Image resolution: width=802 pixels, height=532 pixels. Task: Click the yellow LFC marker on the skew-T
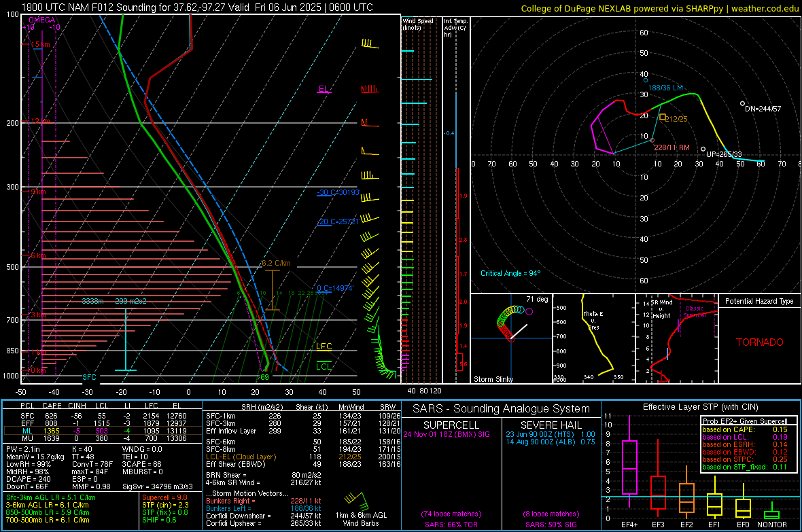324,347
